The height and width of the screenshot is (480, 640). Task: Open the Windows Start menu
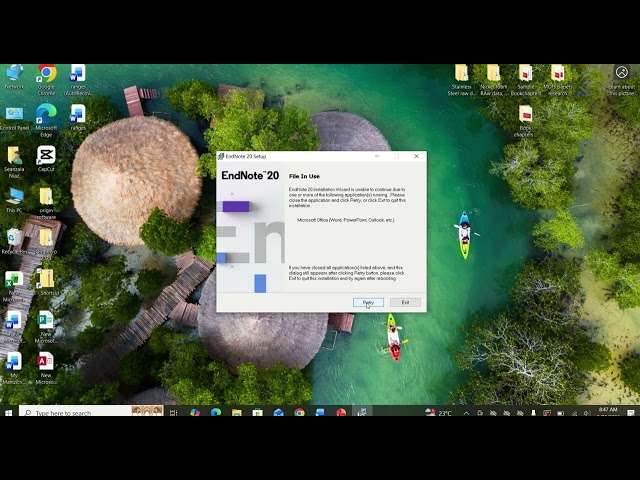pos(8,413)
